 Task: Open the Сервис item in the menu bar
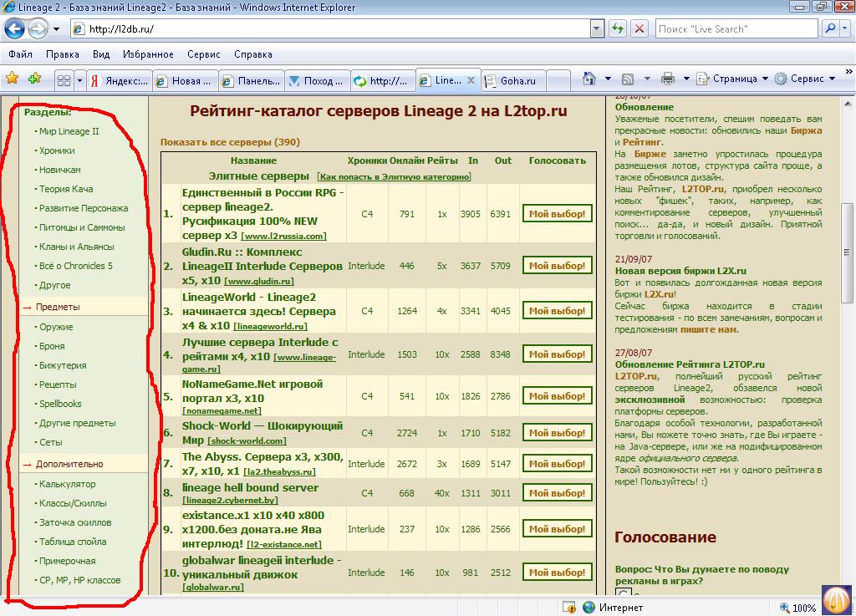click(x=204, y=54)
